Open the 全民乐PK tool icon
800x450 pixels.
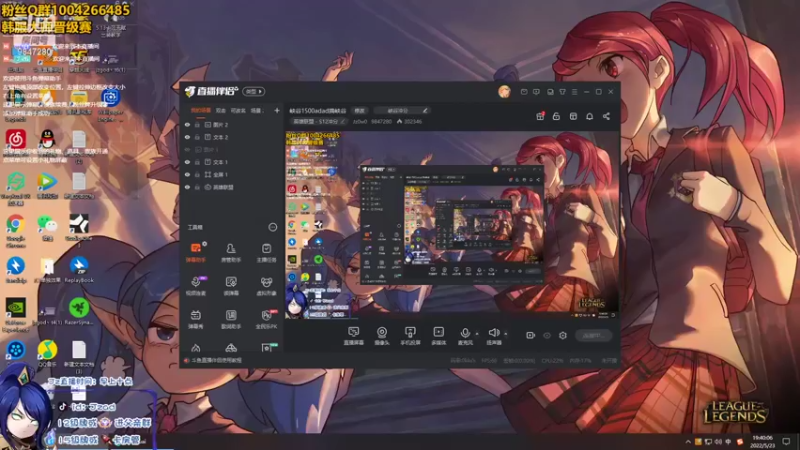pyautogui.click(x=266, y=319)
